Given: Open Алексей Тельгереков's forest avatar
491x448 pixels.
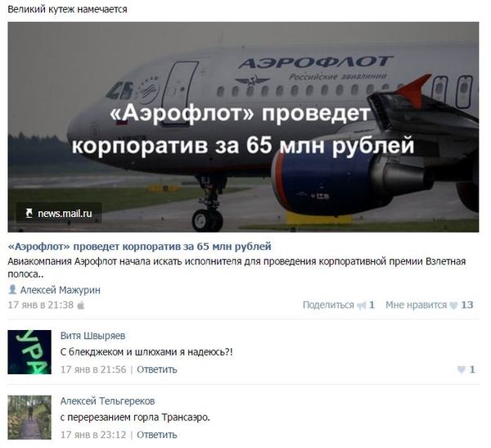Looking at the screenshot, I should coord(29,417).
